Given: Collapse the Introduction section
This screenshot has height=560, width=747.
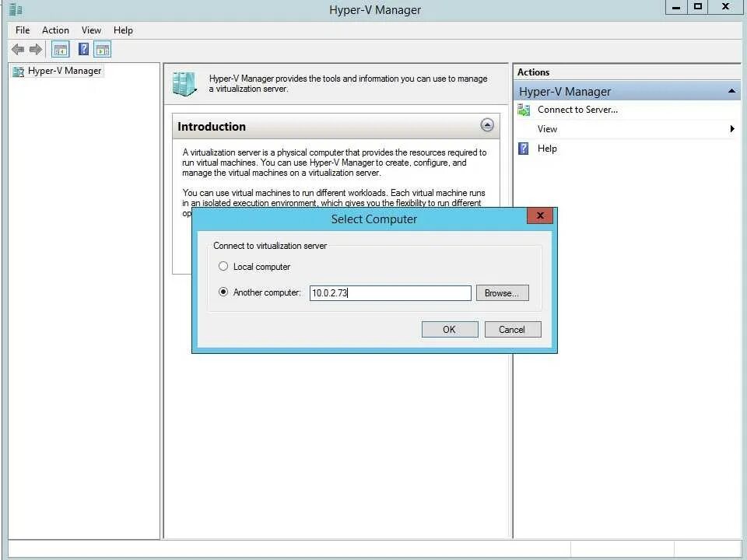Looking at the screenshot, I should click(x=487, y=125).
